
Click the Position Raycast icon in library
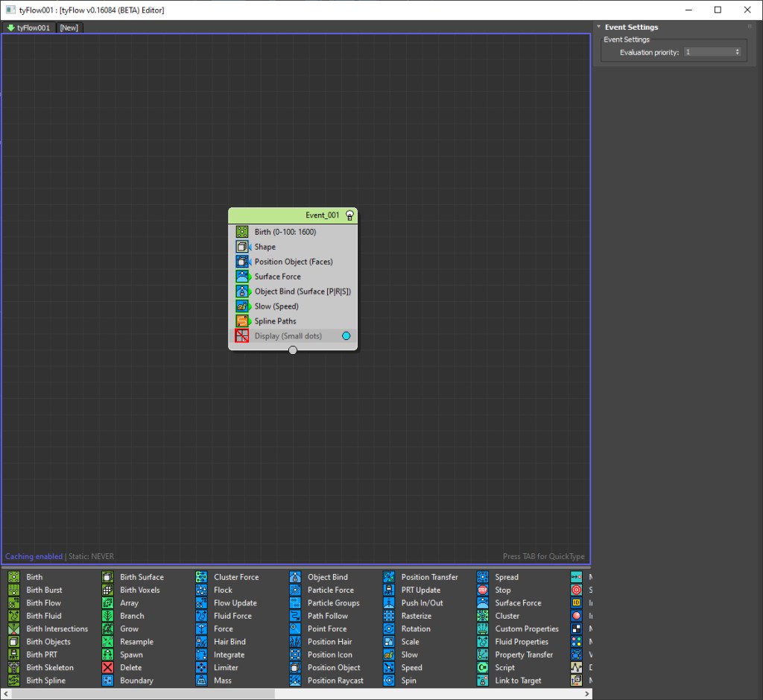295,680
